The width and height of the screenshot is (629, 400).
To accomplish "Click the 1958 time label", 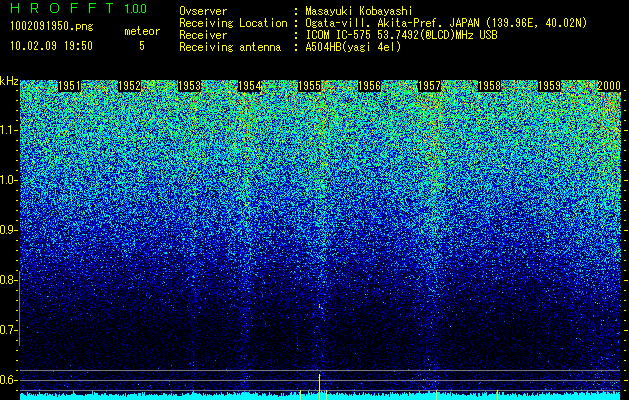I will (489, 86).
